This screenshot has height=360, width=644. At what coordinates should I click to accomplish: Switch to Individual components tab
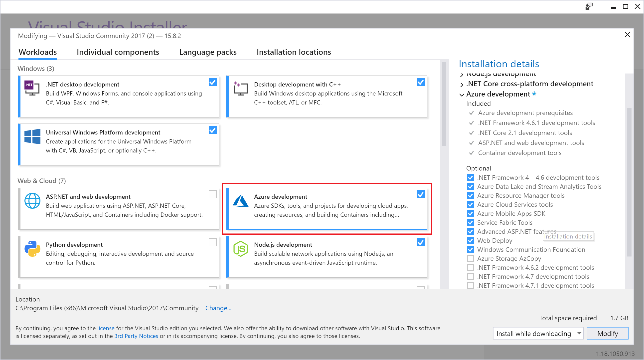pos(118,52)
